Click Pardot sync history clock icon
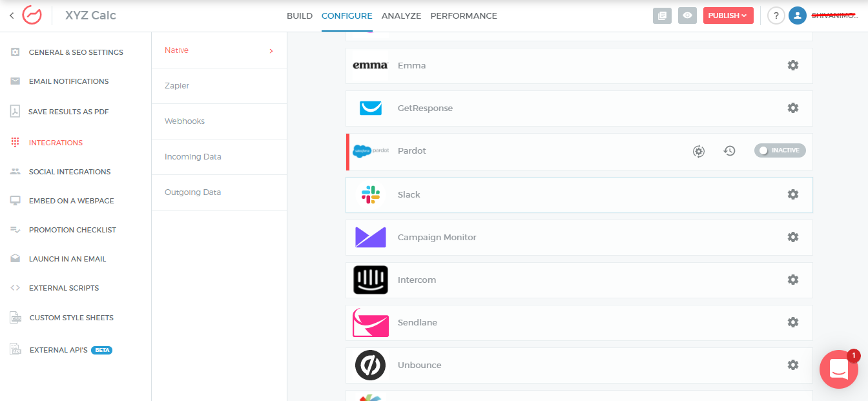Image resolution: width=868 pixels, height=401 pixels. pos(729,151)
